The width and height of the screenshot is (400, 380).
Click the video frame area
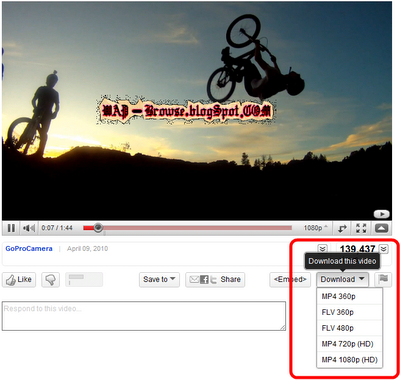(197, 111)
